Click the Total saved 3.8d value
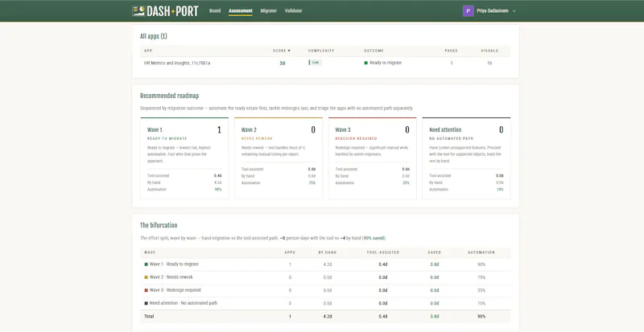Image resolution: width=644 pixels, height=332 pixels. (x=435, y=317)
